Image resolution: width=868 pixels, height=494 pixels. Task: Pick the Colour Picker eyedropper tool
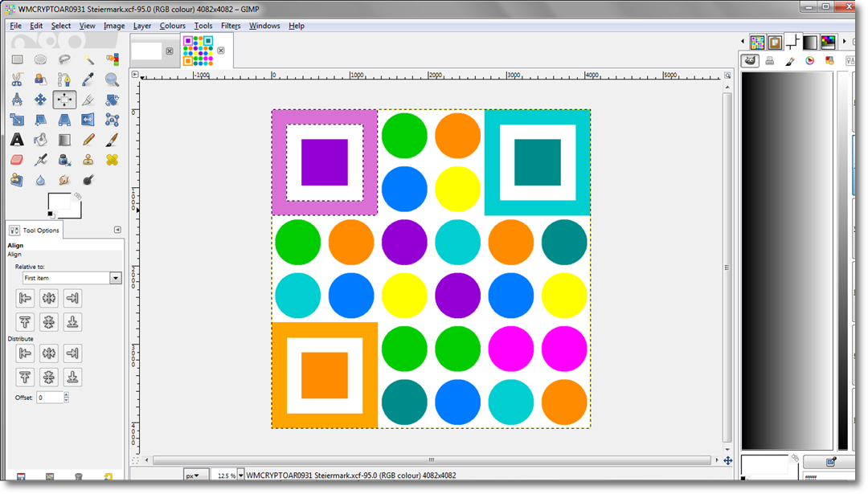click(88, 80)
